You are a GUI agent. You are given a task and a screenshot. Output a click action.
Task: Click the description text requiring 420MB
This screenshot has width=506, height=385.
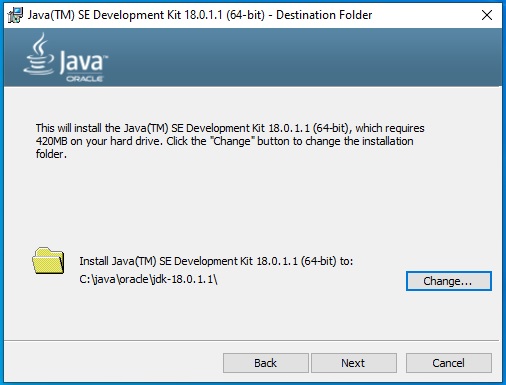tap(230, 141)
